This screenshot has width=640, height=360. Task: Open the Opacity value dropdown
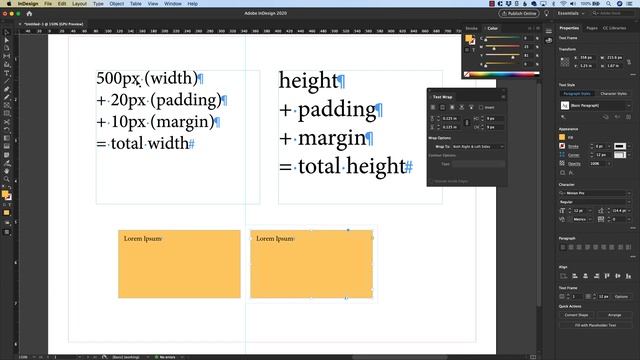pos(609,164)
